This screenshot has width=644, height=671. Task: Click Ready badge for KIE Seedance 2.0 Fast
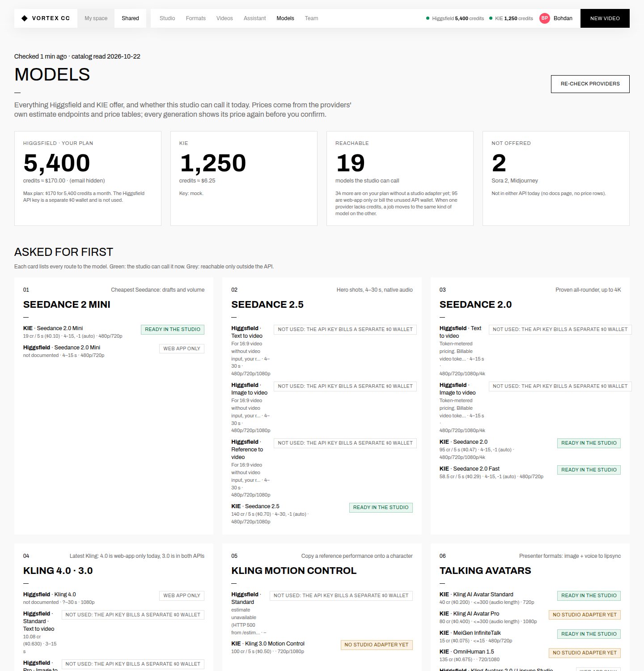tap(589, 470)
